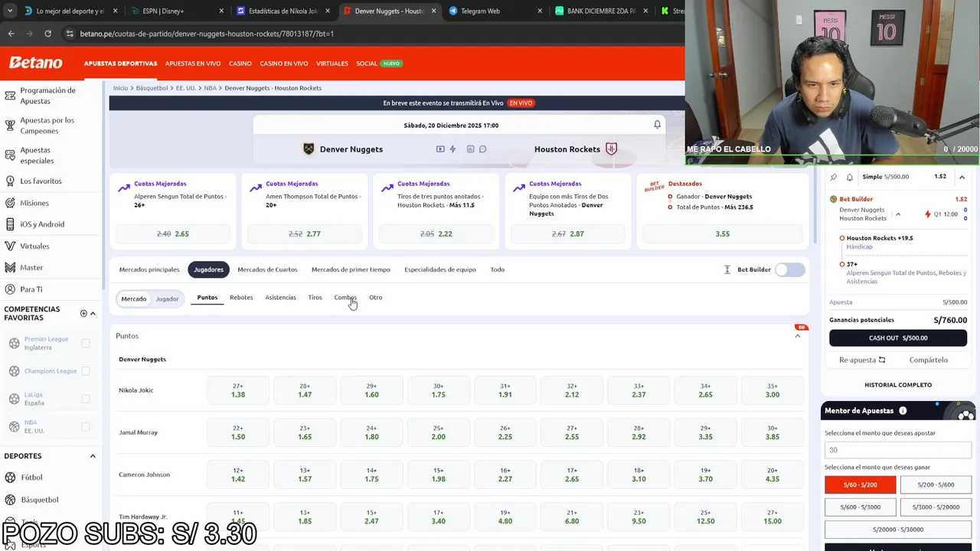The image size is (980, 551).
Task: Go back with the browser back arrow
Action: 11,34
